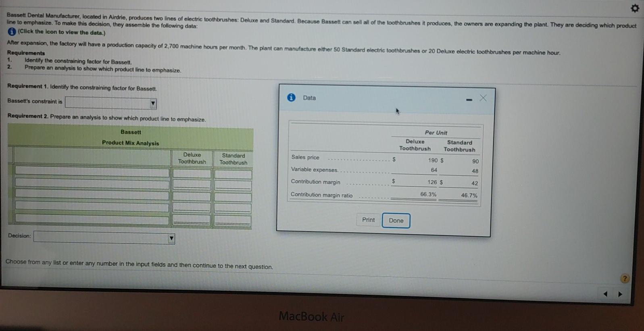Close the Data dialog with X
The height and width of the screenshot is (331, 644).
click(483, 98)
